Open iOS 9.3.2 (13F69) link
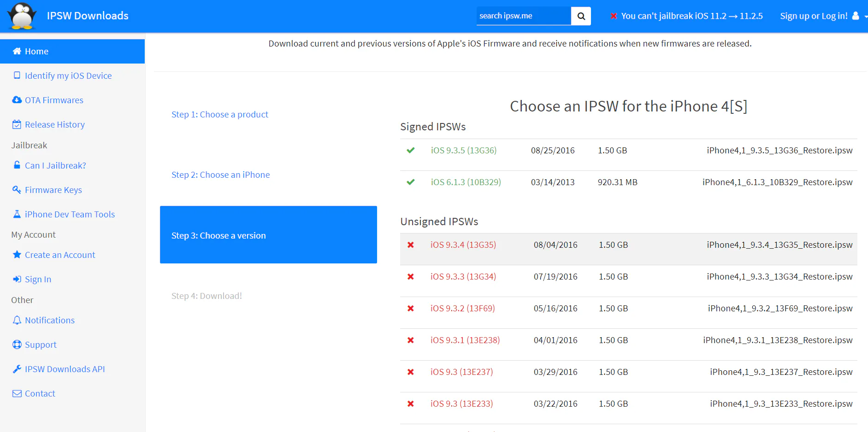The height and width of the screenshot is (432, 868). [463, 308]
